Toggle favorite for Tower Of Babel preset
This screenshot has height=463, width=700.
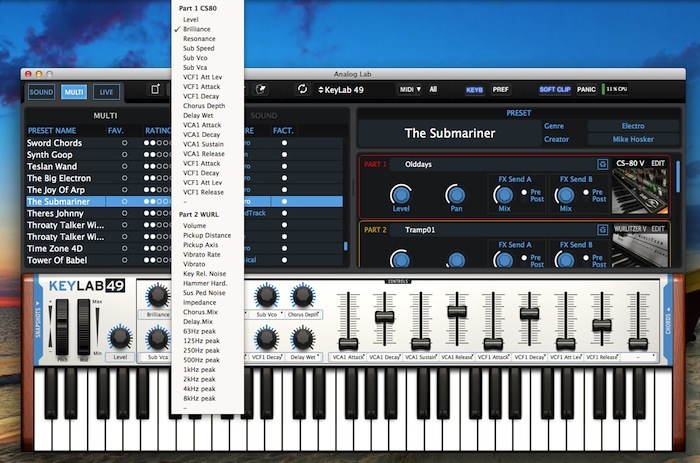(x=125, y=260)
